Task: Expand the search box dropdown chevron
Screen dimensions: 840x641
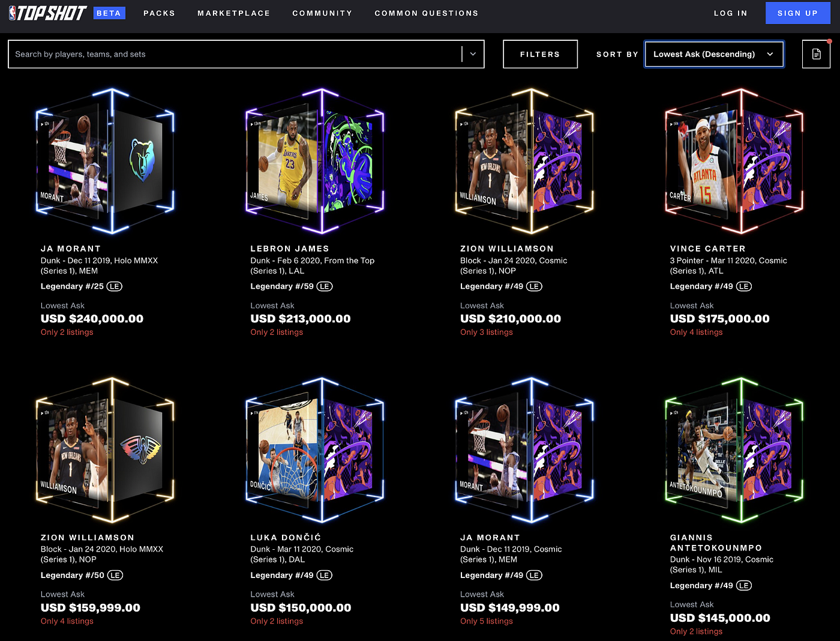Action: tap(473, 54)
